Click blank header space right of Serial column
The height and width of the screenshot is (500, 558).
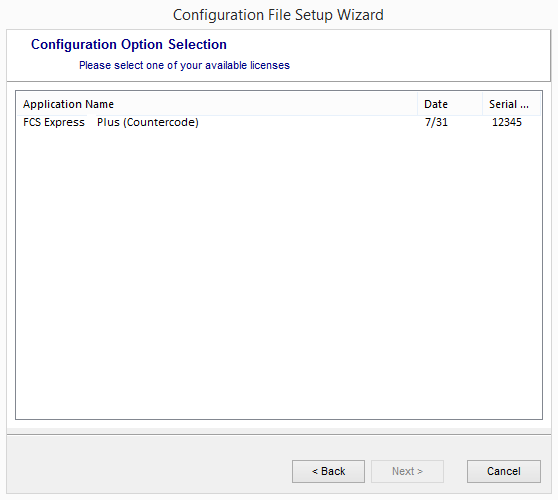tap(541, 104)
